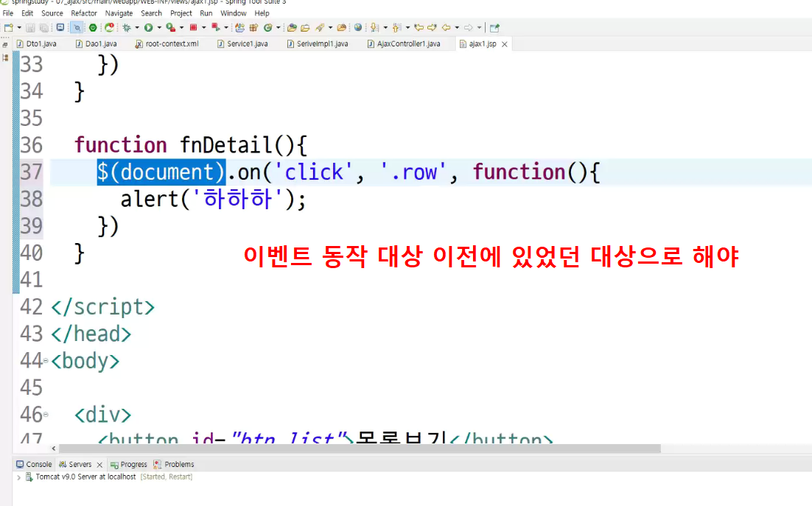Expand the Coverage dropdown arrow
This screenshot has height=506, width=812.
182,27
